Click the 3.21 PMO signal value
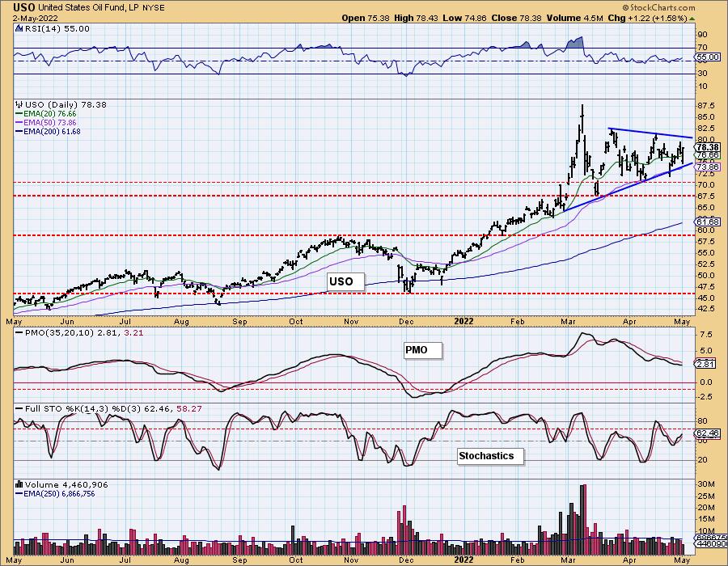Viewport: 728px width, 566px height. coord(133,333)
